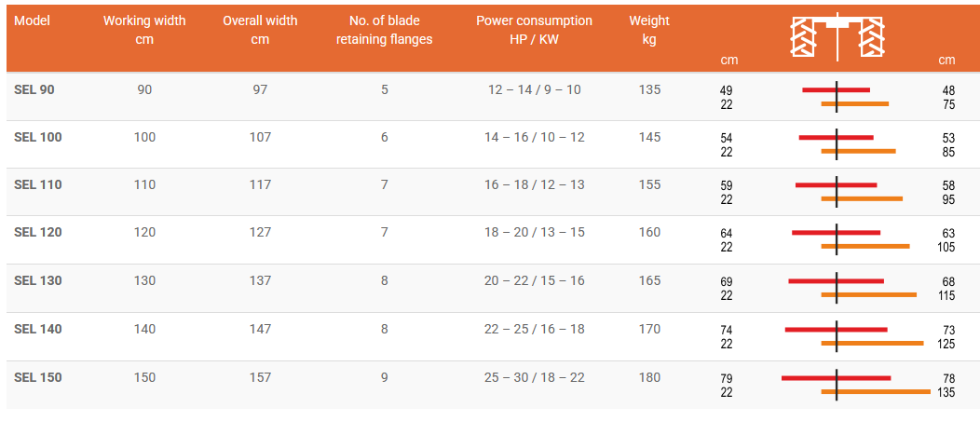Select the SEL 140 weight value 170
This screenshot has height=421, width=980.
click(649, 329)
